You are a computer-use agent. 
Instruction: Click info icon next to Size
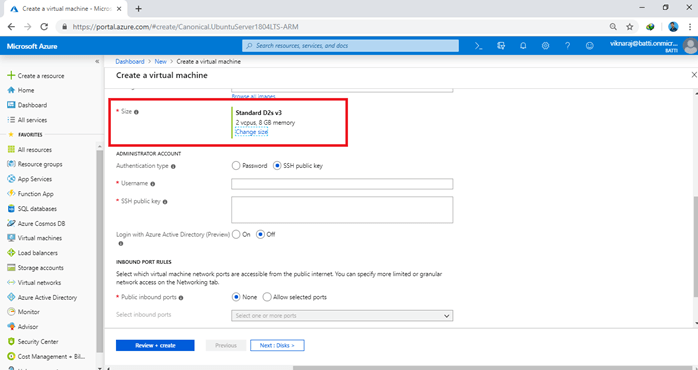point(136,112)
